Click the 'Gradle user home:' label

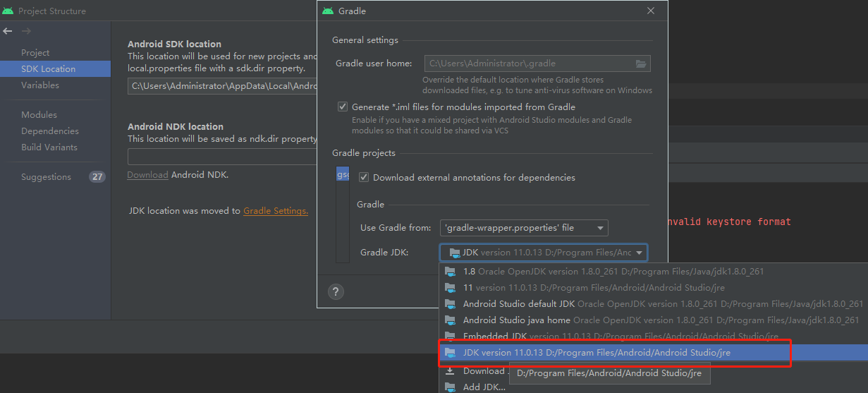pyautogui.click(x=374, y=64)
